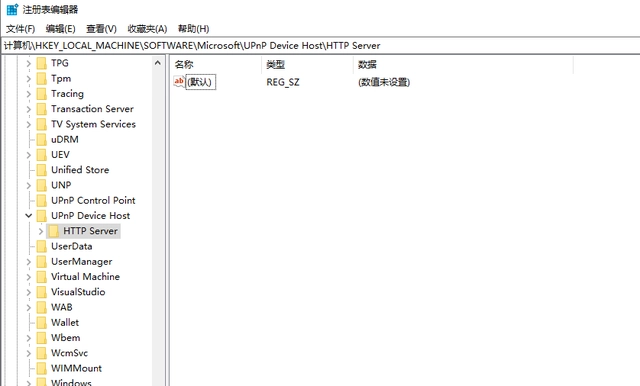Click the Virtual Machine folder icon
The width and height of the screenshot is (640, 386).
42,277
